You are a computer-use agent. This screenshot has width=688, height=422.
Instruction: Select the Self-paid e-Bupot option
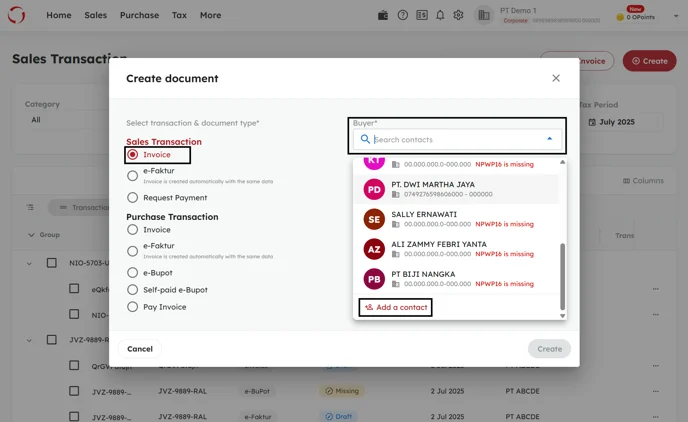133,290
